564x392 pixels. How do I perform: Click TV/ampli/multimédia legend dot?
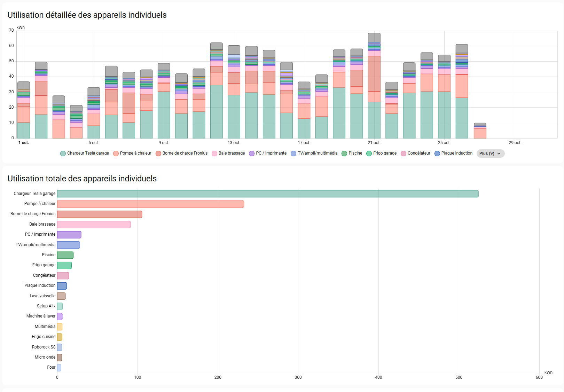(x=293, y=154)
